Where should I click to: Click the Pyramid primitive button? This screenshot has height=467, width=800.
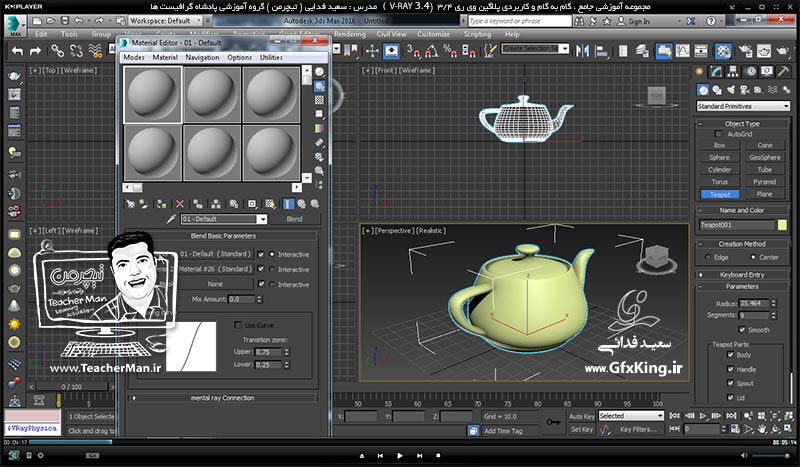(x=764, y=182)
